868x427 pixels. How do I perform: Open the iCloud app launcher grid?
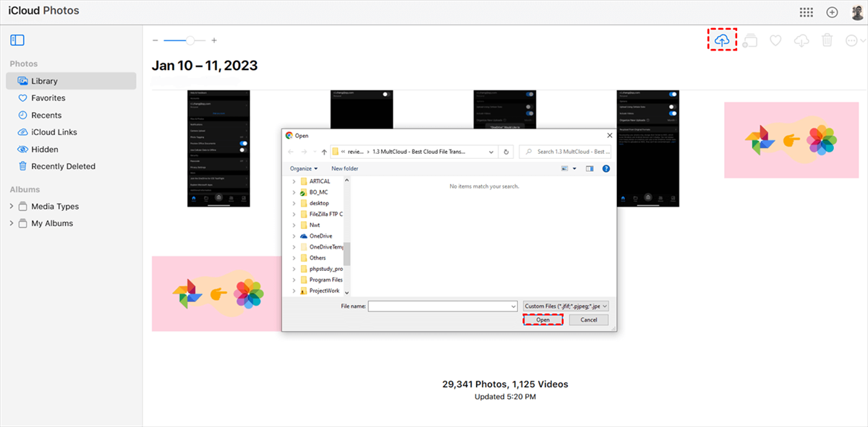[806, 12]
